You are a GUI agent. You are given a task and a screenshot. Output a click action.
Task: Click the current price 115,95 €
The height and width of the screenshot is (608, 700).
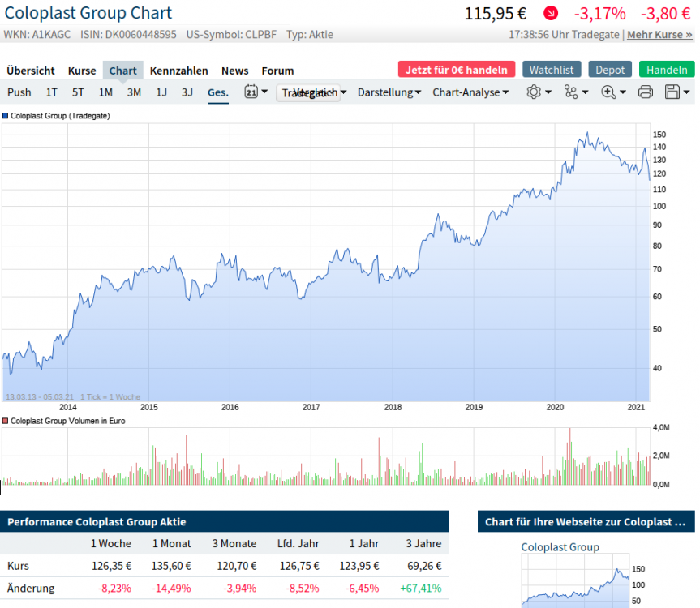coord(496,14)
